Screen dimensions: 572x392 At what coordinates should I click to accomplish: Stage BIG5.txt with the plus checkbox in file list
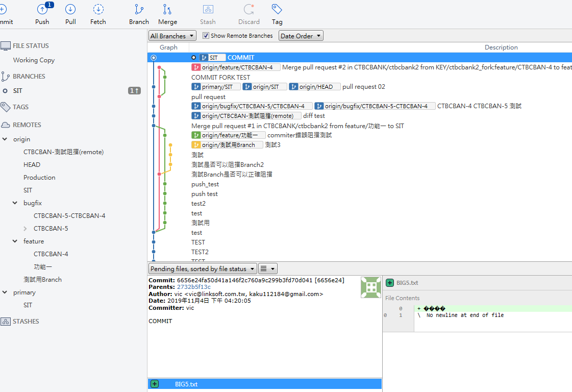155,384
